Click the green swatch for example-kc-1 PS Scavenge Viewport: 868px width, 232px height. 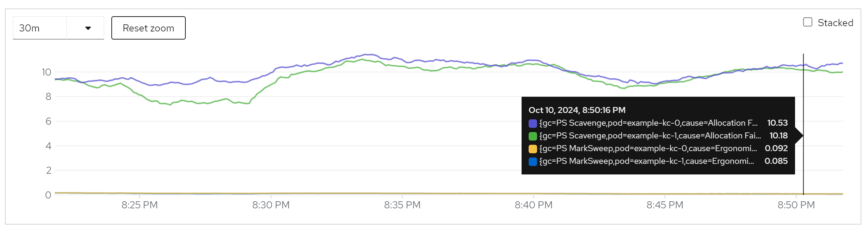(x=533, y=136)
